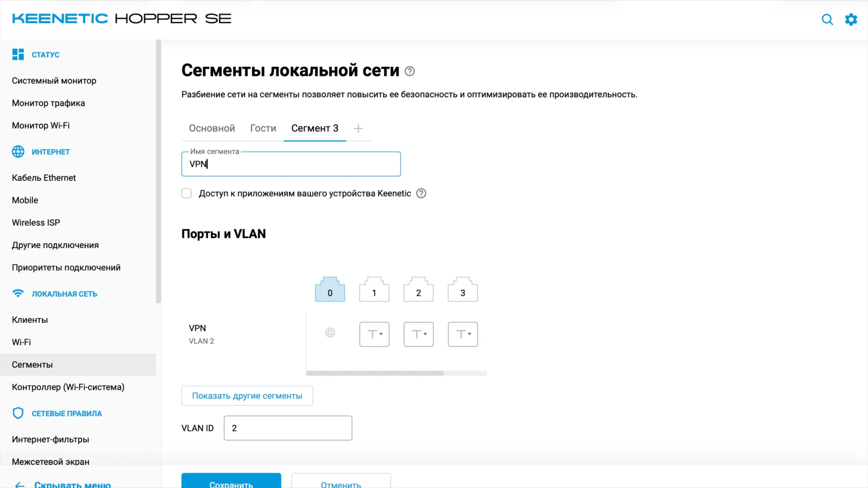Click the sidebar vertical scrollbar
Viewport: 868px width, 488px height.
pyautogui.click(x=158, y=171)
